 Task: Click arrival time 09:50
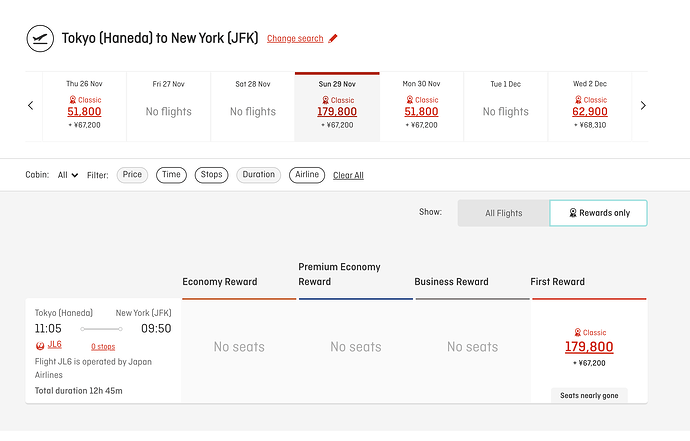click(156, 329)
